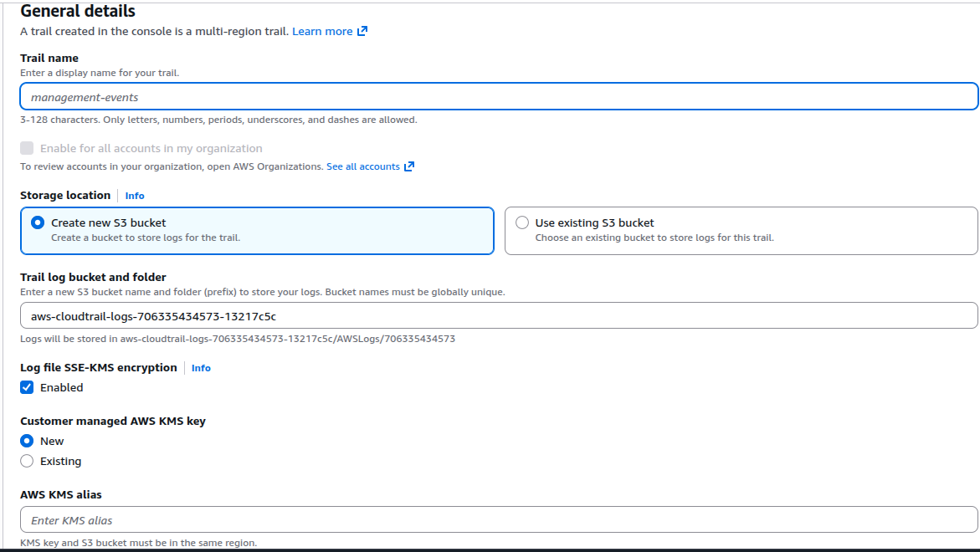Focus the Trail name text field
Screen dimensions: 980x552
[499, 97]
